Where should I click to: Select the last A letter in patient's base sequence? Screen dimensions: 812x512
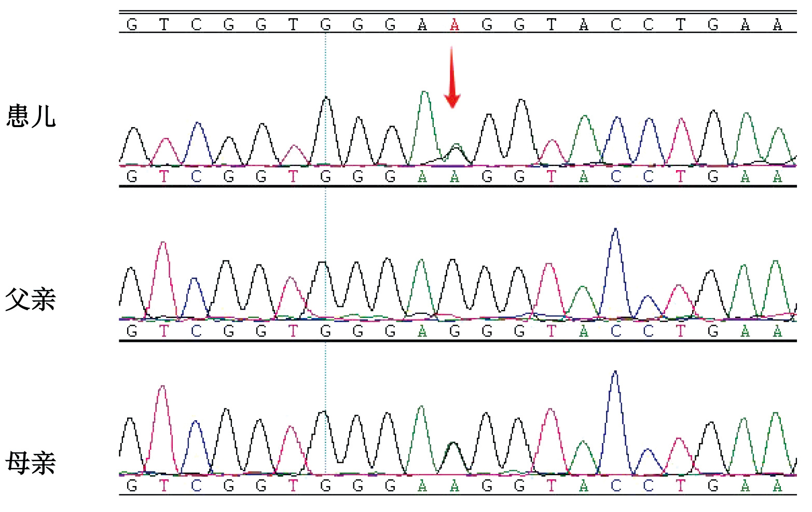click(x=777, y=177)
